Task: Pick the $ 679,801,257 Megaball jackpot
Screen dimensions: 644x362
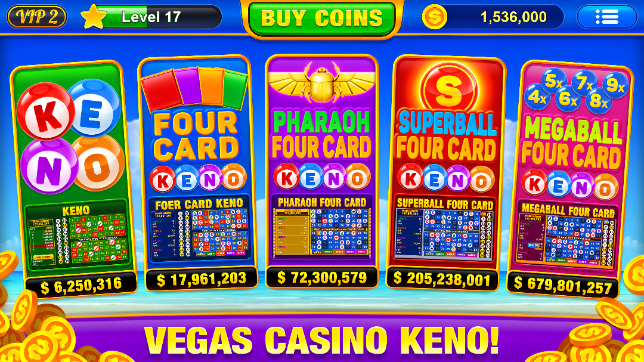Action: (563, 284)
